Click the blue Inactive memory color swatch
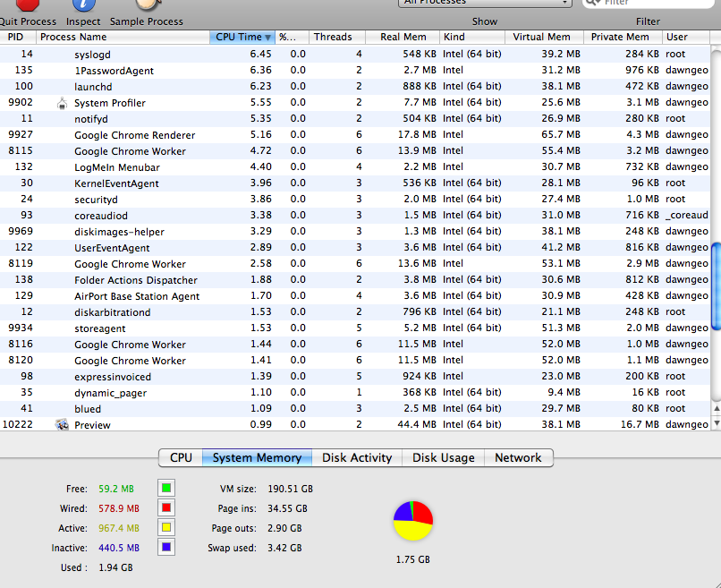The height and width of the screenshot is (588, 721). pyautogui.click(x=166, y=547)
